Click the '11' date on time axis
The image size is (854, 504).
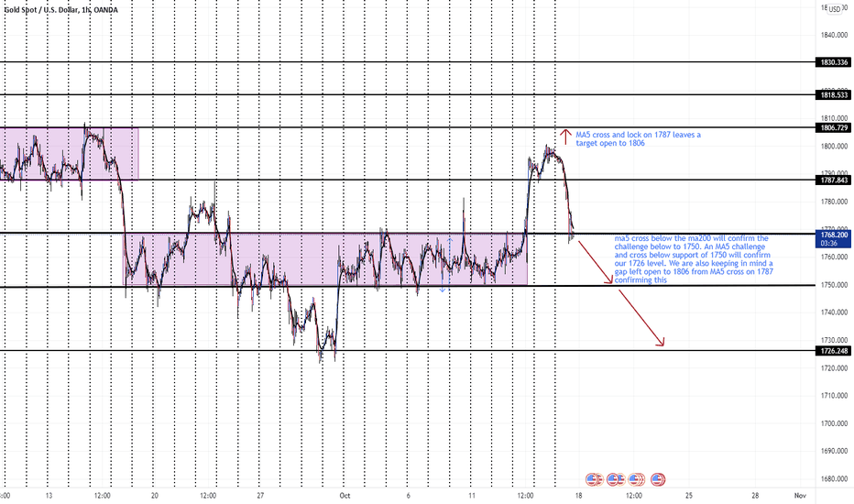tap(472, 496)
